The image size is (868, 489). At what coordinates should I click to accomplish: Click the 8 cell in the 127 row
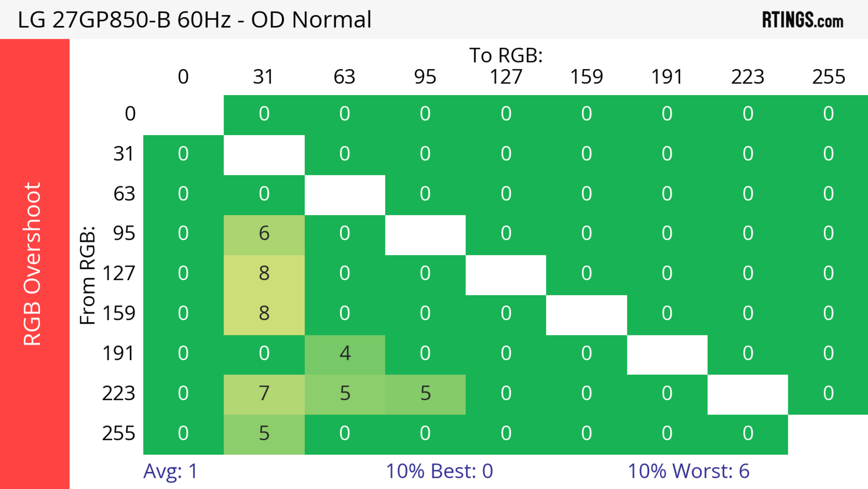tap(264, 274)
